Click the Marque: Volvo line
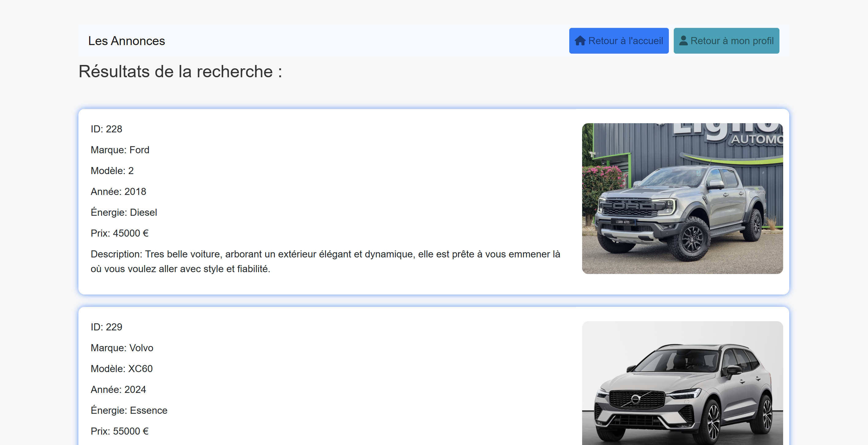Screen dimensions: 868x445 coord(122,348)
